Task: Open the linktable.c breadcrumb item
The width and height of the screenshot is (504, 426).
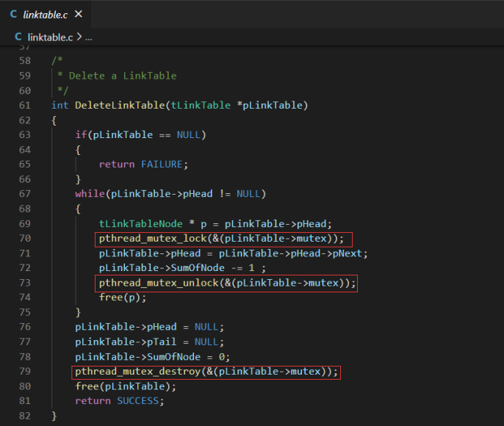Action: (50, 37)
